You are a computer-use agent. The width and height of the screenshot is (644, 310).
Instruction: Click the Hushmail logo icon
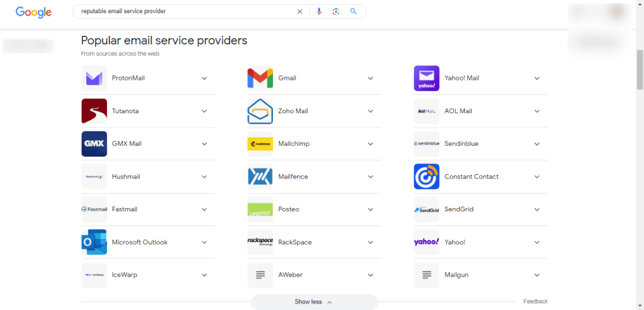pos(94,177)
